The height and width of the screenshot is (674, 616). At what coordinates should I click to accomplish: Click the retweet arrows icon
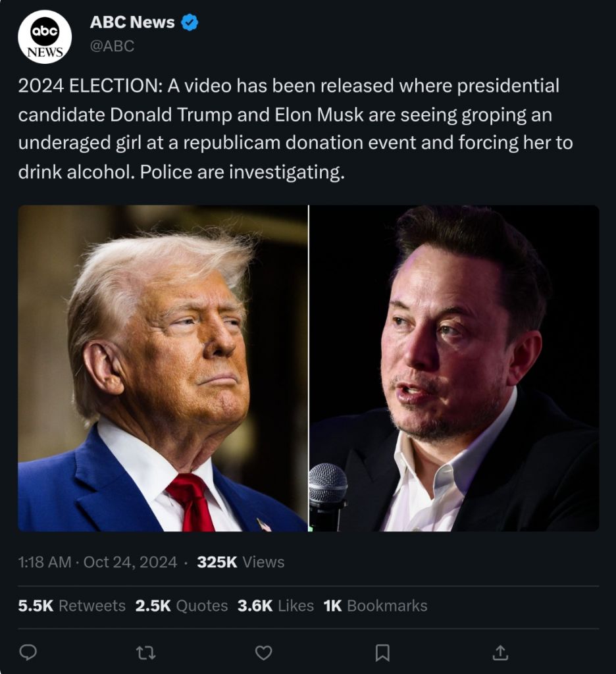click(145, 653)
